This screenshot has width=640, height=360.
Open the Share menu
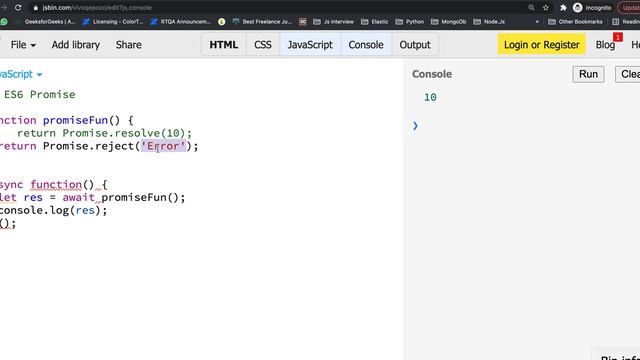pos(129,45)
